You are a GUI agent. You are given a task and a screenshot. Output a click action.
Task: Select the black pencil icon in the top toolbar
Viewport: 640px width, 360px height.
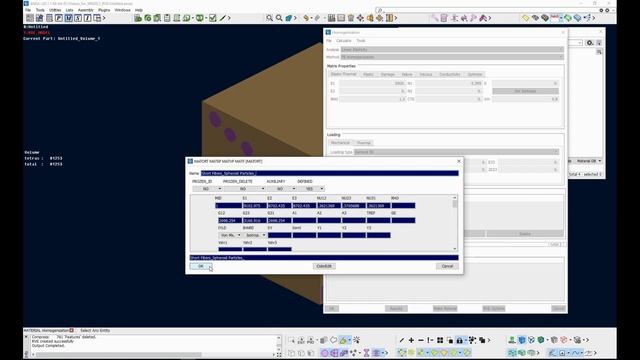coord(223,18)
